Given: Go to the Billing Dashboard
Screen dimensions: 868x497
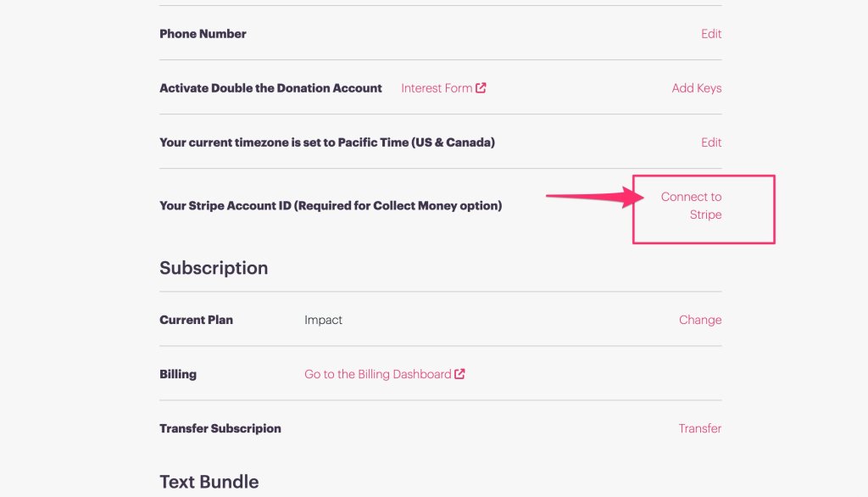Looking at the screenshot, I should point(377,374).
